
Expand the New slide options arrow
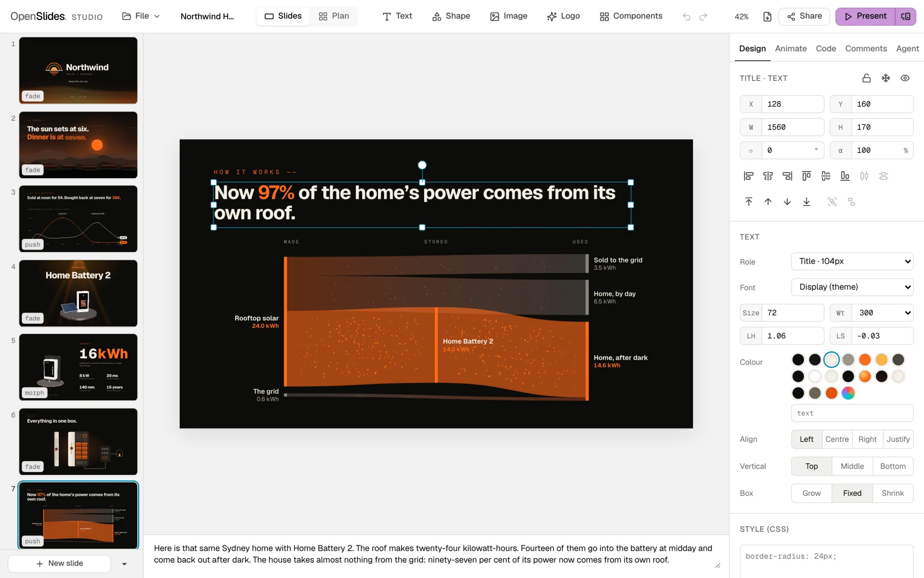(x=124, y=564)
